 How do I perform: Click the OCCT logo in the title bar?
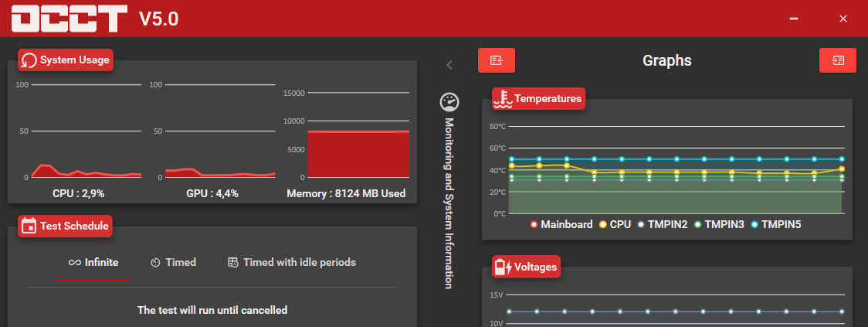click(x=70, y=19)
